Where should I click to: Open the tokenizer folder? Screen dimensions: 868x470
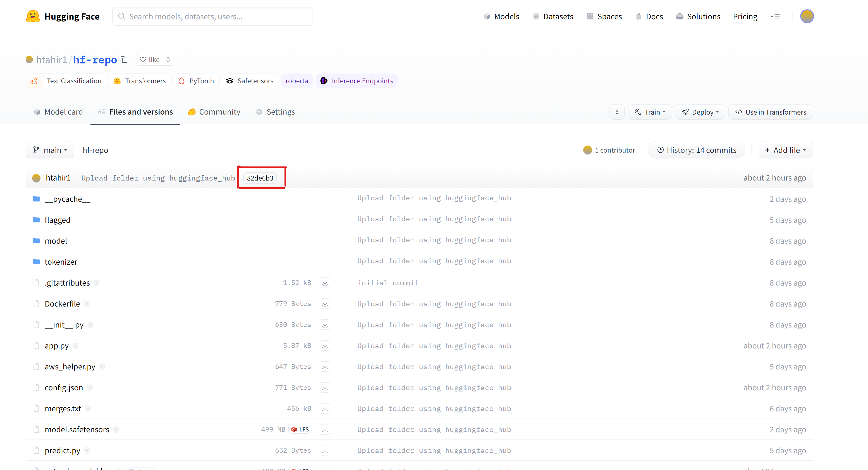coord(61,262)
